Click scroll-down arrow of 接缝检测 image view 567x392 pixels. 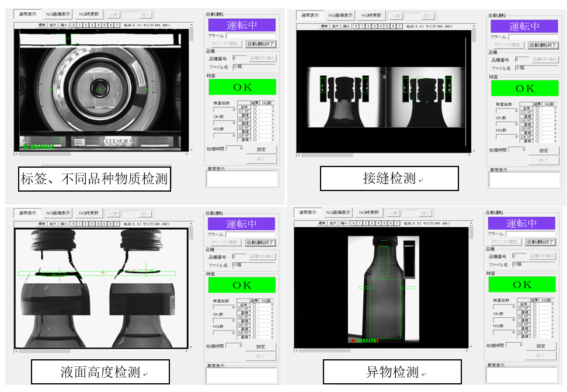click(474, 151)
